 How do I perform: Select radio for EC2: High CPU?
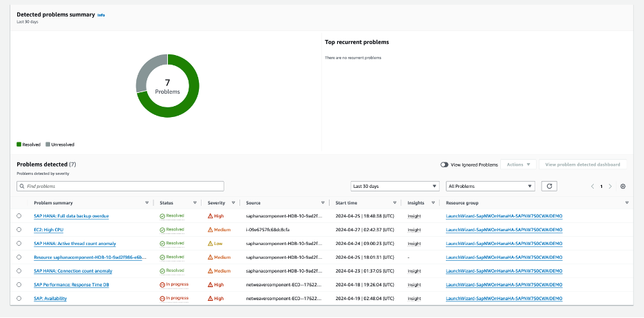19,230
